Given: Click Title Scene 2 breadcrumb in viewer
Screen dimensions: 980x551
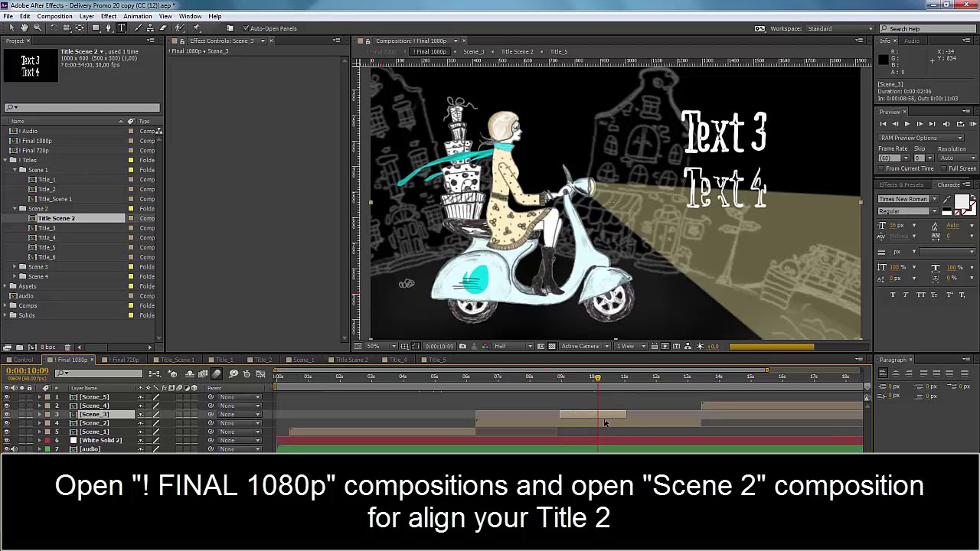Looking at the screenshot, I should 517,51.
